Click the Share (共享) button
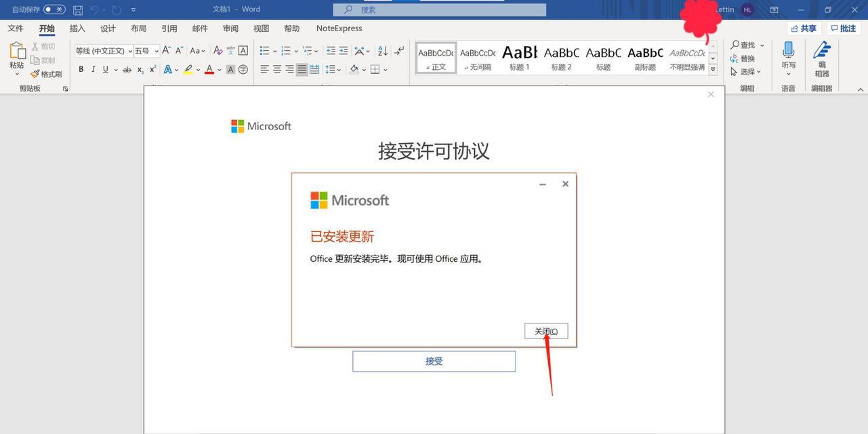 pos(804,28)
